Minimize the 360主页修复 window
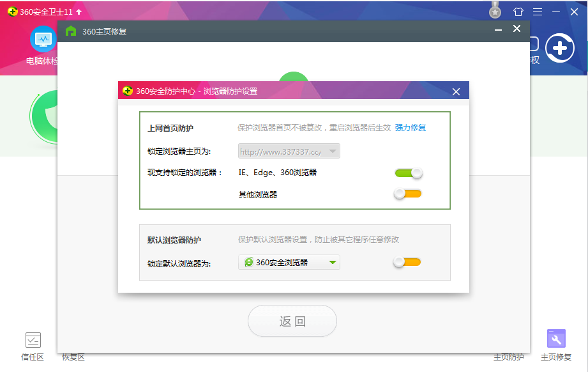 [x=498, y=29]
